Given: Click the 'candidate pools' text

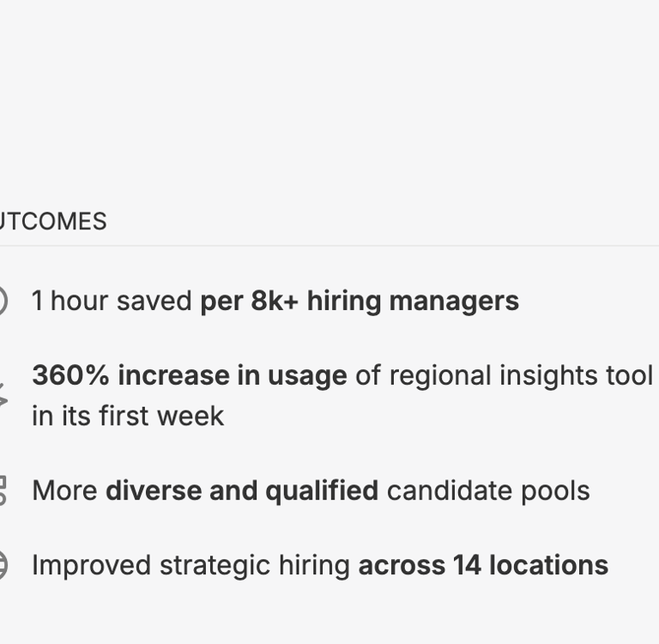Looking at the screenshot, I should tap(488, 492).
